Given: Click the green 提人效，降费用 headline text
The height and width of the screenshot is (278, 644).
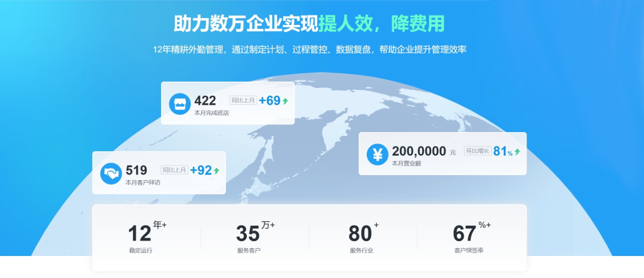Looking at the screenshot, I should click(382, 23).
